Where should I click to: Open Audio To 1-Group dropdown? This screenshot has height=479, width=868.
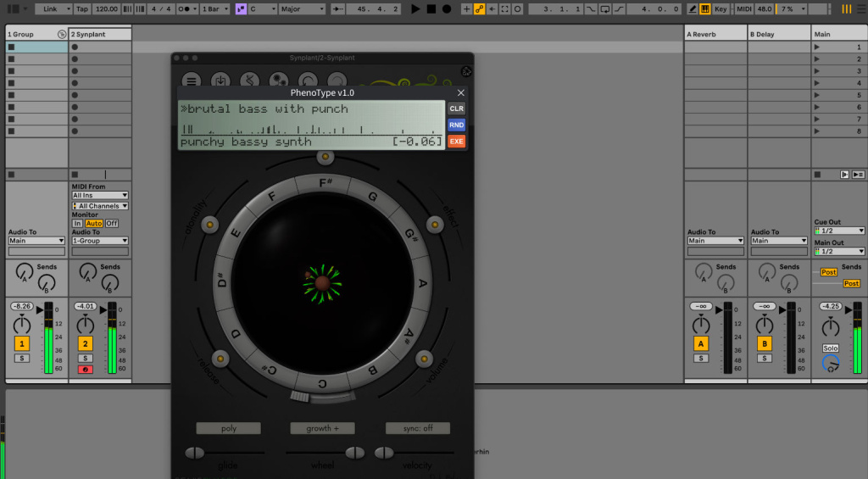[x=100, y=241]
